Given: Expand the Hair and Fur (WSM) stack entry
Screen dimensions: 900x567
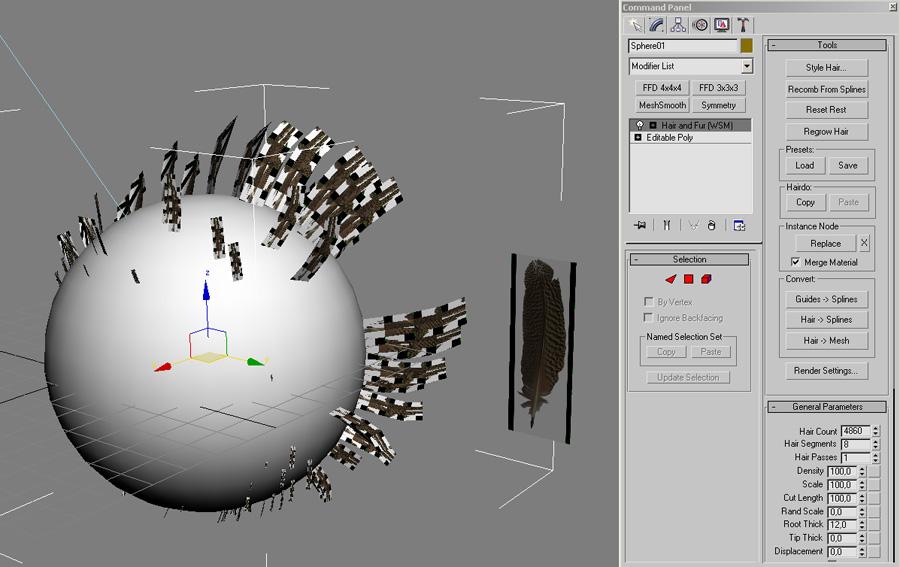Looking at the screenshot, I should click(x=653, y=125).
